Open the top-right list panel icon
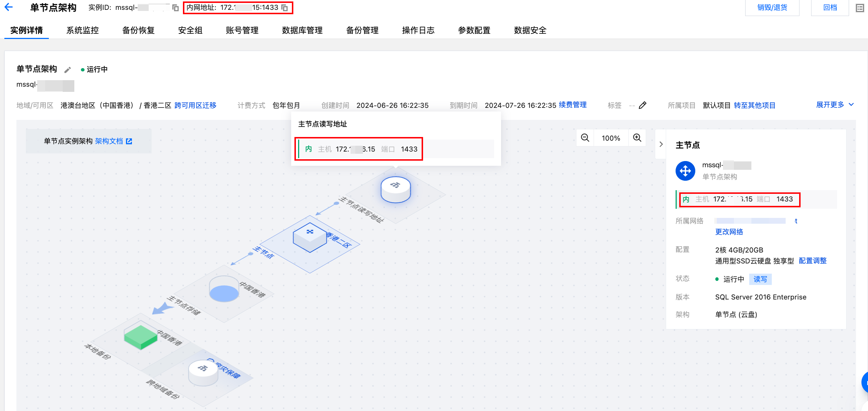The width and height of the screenshot is (868, 411). (860, 8)
